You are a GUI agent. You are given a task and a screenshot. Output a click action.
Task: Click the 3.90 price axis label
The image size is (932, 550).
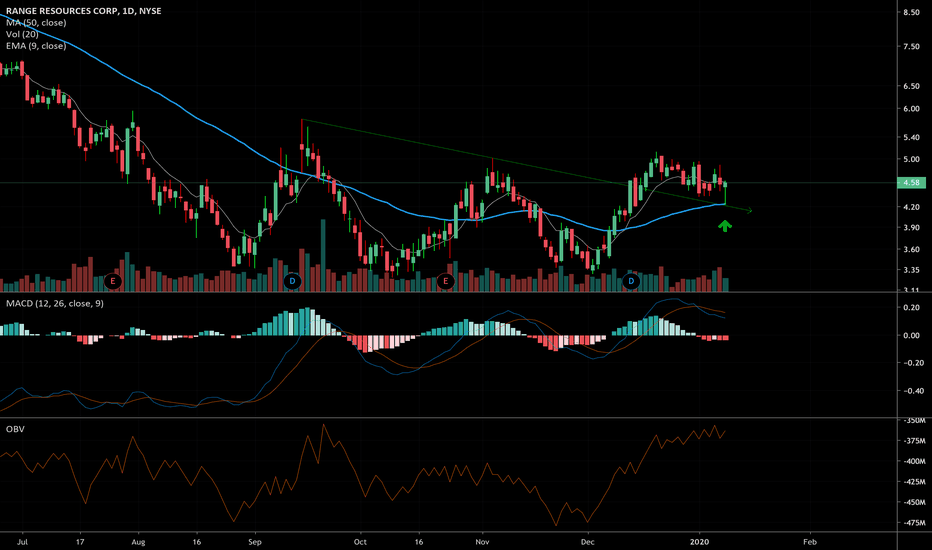[x=911, y=228]
